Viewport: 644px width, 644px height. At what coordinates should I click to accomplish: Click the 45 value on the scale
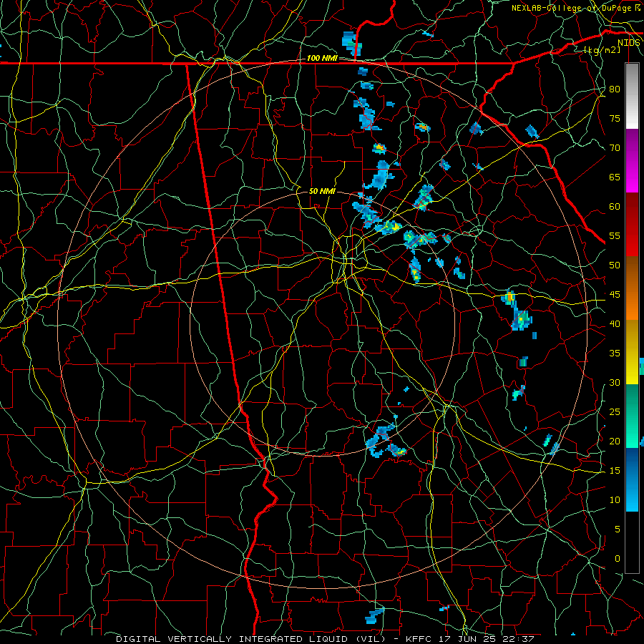(x=615, y=295)
